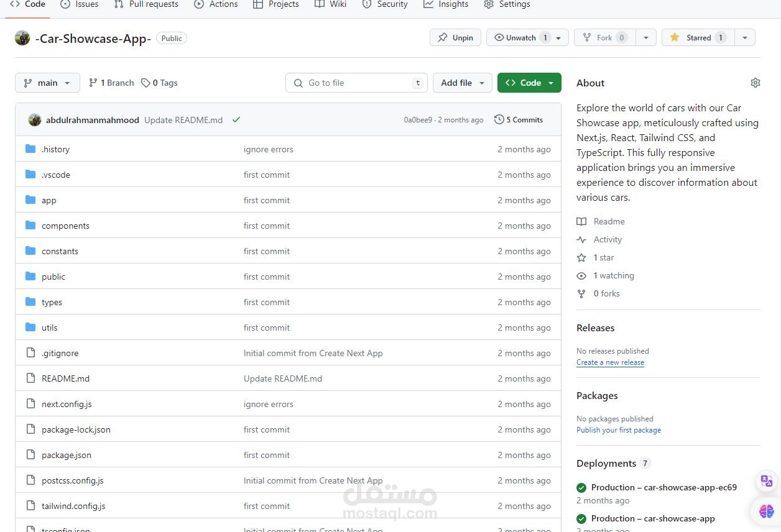This screenshot has height=532, width=781.
Task: Open the tailwind.config.js file
Action: pos(73,506)
